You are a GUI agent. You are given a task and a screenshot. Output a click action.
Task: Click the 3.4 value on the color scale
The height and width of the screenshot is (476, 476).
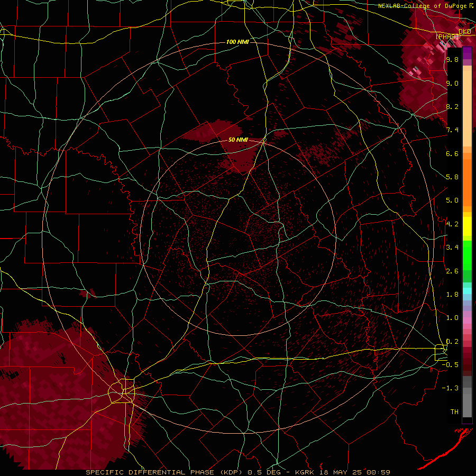point(452,247)
